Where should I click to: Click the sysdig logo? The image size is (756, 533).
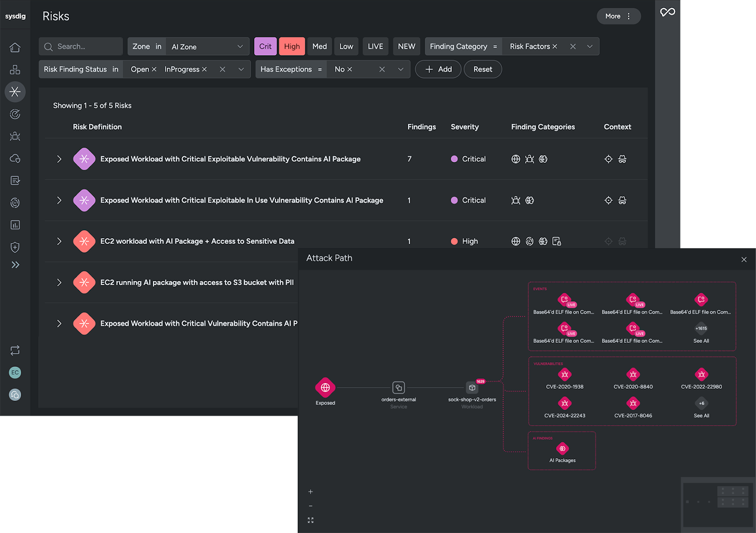(x=15, y=16)
